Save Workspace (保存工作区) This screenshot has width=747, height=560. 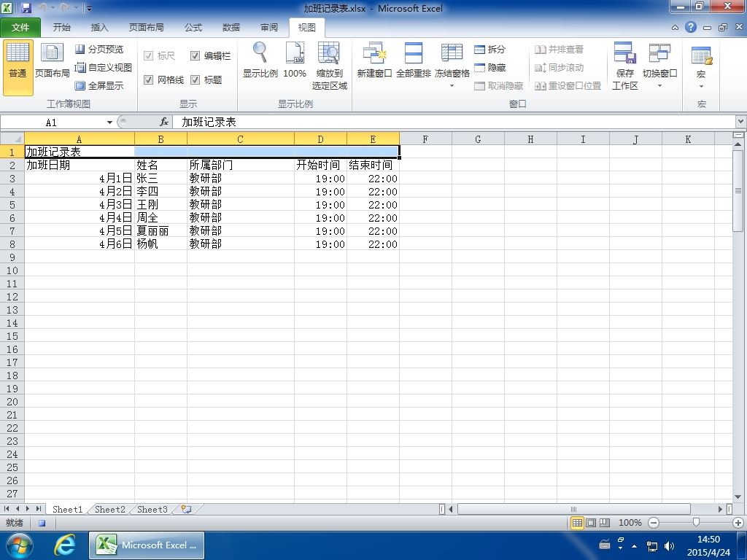coord(624,66)
